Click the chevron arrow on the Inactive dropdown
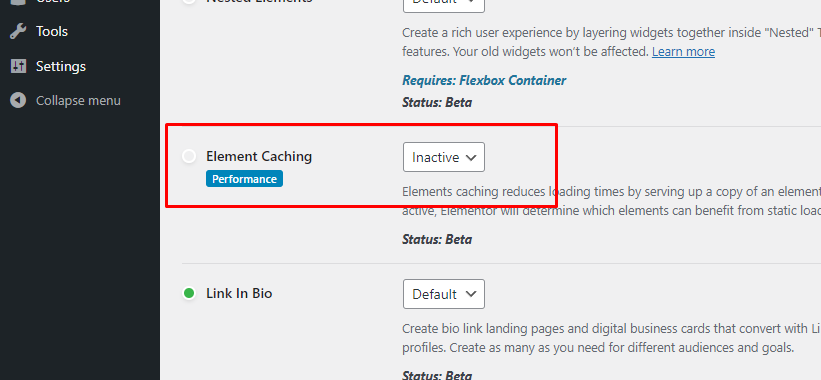Viewport: 821px width, 380px height. 471,157
